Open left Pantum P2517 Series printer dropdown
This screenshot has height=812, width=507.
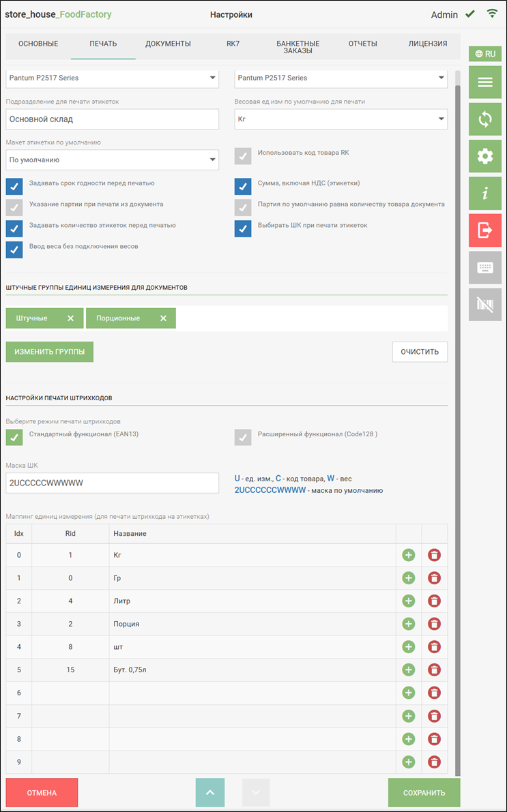click(x=112, y=78)
